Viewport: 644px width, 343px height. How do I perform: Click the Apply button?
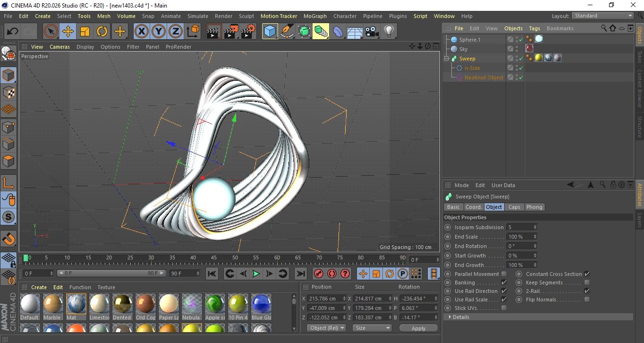pyautogui.click(x=418, y=328)
